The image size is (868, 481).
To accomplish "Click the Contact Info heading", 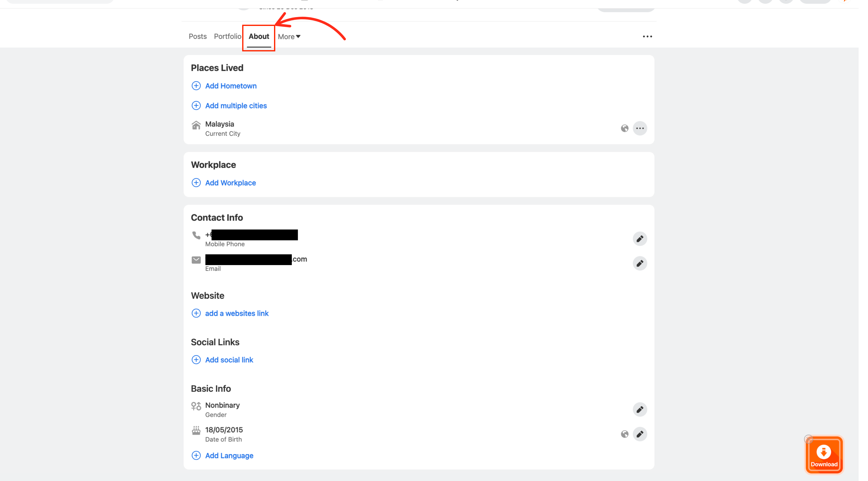I will coord(217,218).
